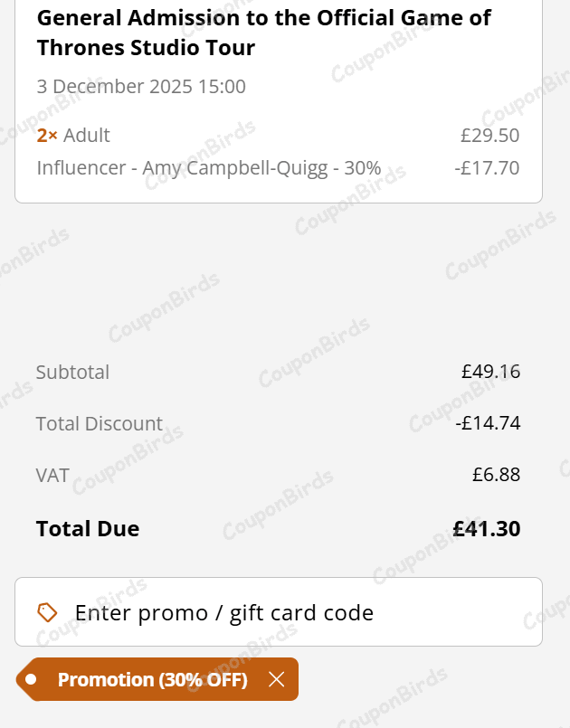This screenshot has height=728, width=570.
Task: Select the Adult ticket label
Action: coord(87,136)
